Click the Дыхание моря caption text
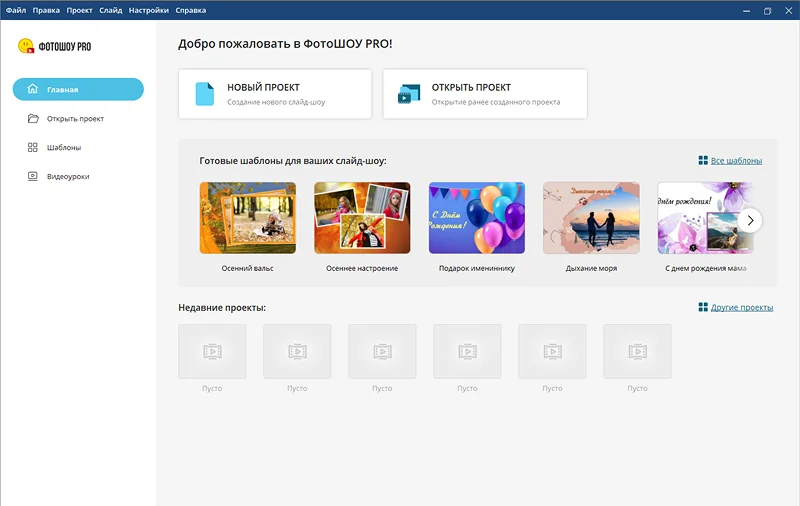The height and width of the screenshot is (506, 800). (591, 268)
